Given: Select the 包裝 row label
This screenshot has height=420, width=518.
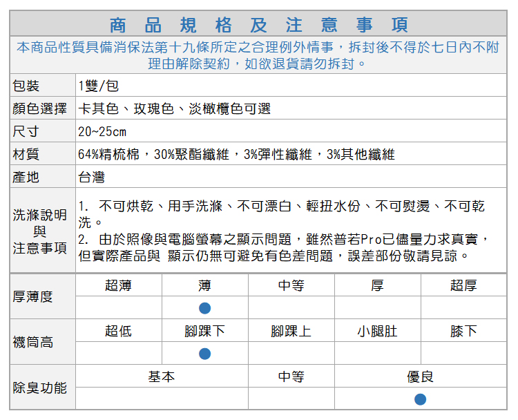Looking at the screenshot, I should (x=26, y=86).
